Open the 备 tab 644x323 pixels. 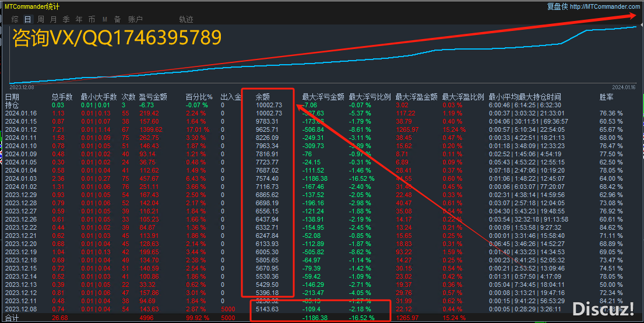117,19
